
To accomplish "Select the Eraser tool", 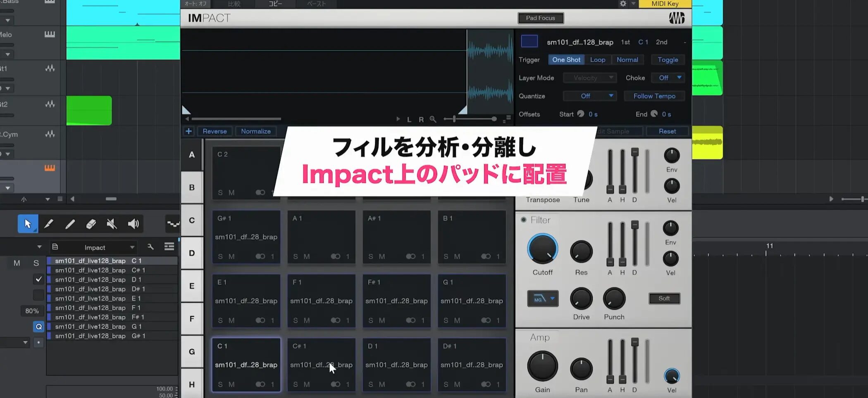I will (91, 224).
